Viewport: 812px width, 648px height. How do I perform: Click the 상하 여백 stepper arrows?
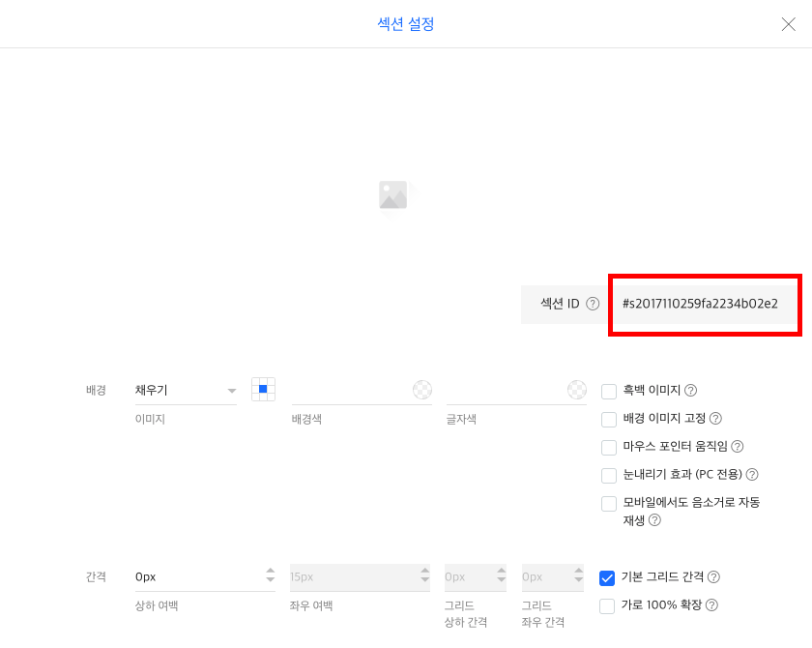coord(270,577)
